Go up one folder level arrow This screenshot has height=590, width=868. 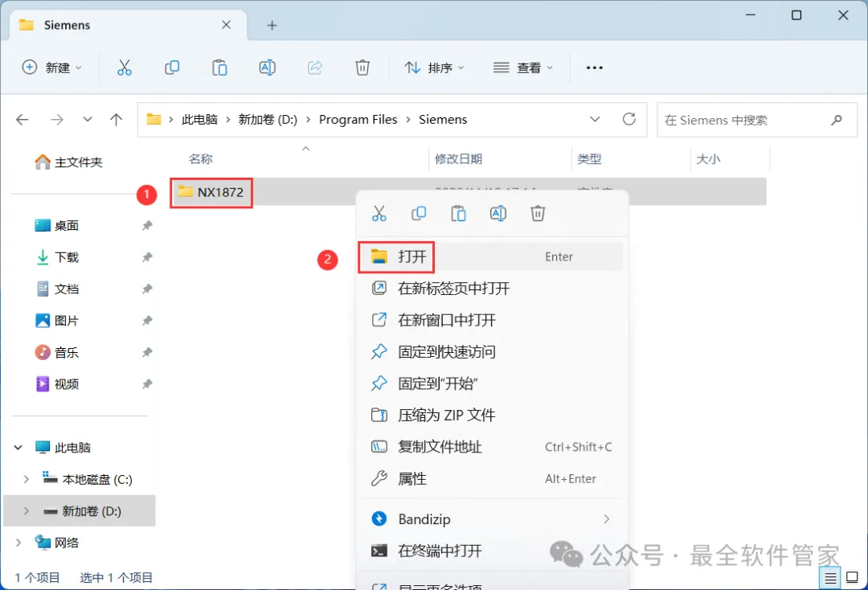tap(117, 120)
